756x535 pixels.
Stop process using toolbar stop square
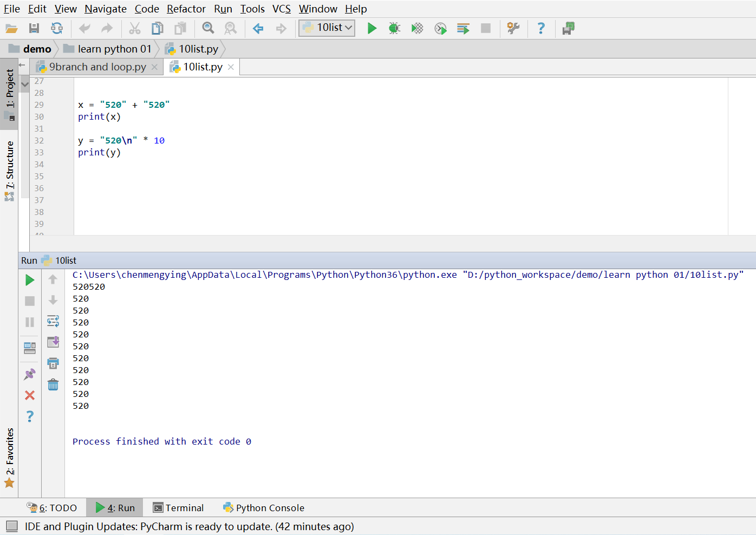point(486,28)
